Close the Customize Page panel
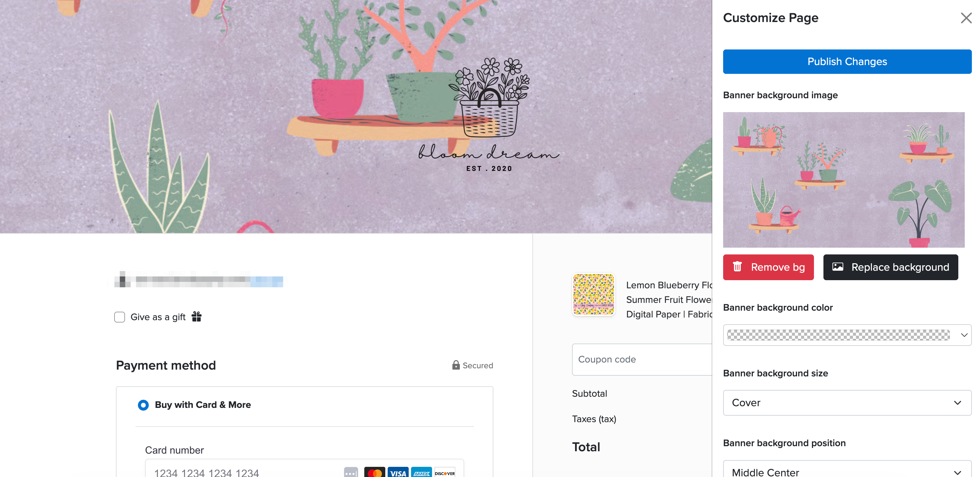The width and height of the screenshot is (980, 477). [966, 18]
